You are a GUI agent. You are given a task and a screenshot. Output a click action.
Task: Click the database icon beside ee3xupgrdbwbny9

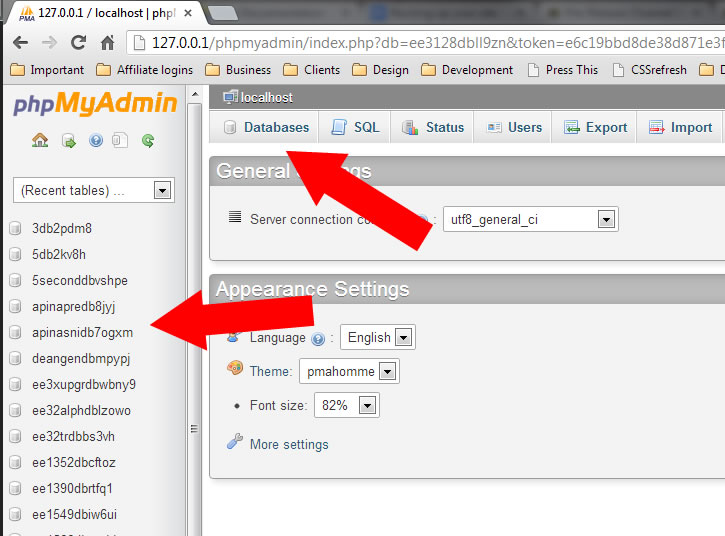[15, 384]
